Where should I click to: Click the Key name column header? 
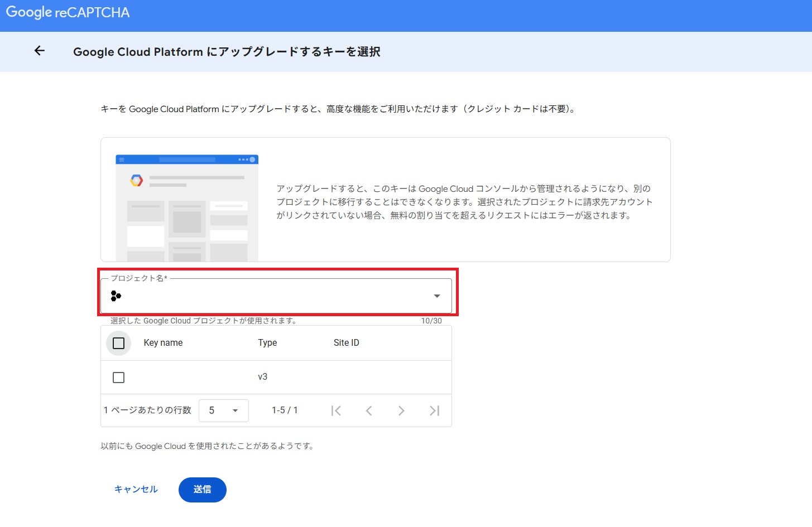[163, 342]
